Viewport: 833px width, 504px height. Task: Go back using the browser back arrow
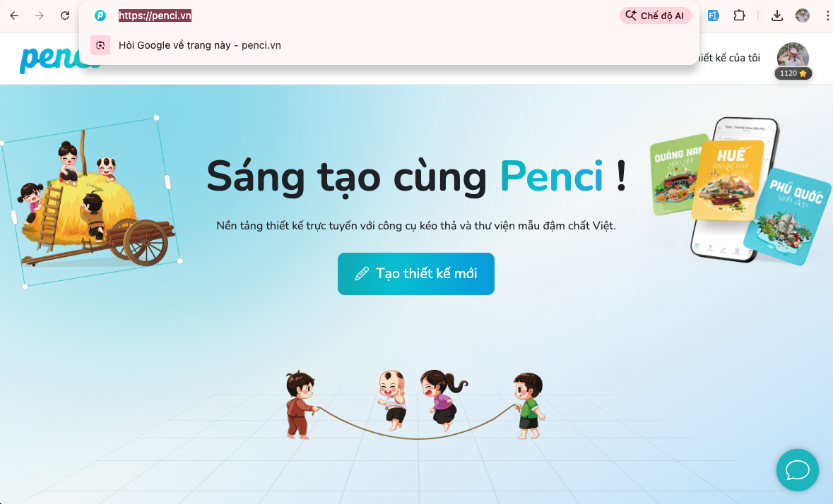click(x=14, y=16)
